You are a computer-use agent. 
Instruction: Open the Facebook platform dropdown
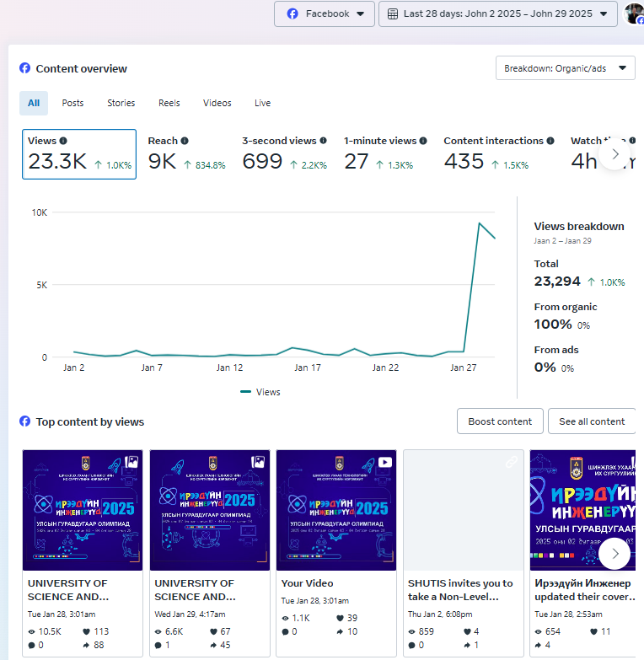point(324,13)
